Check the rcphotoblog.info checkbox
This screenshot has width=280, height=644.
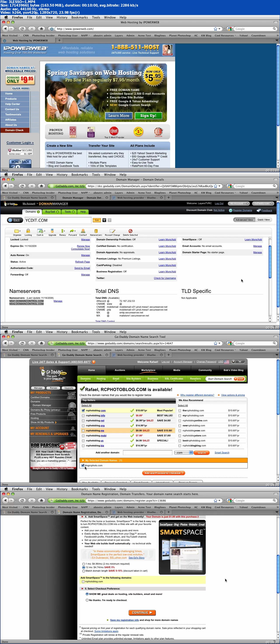pyautogui.click(x=83, y=415)
